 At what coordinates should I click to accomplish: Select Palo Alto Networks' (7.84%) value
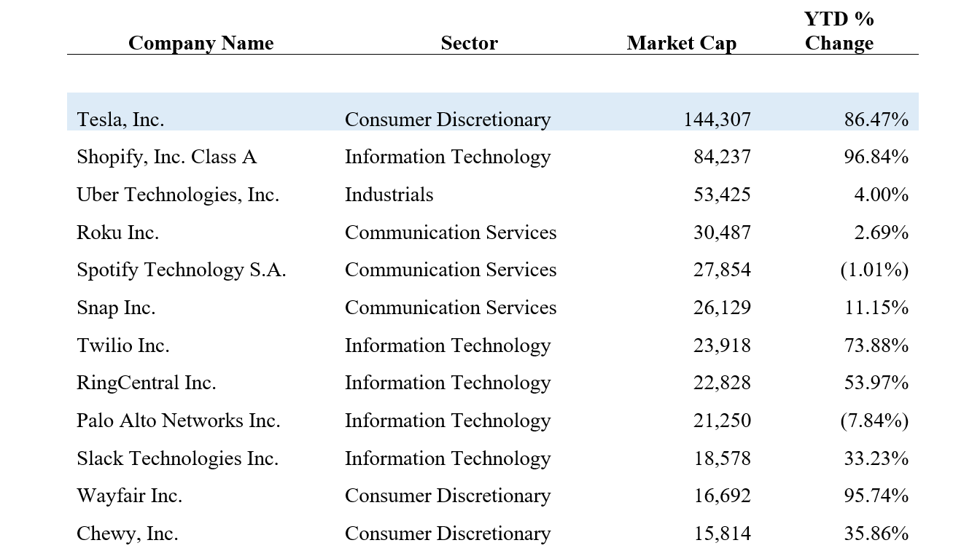[874, 421]
